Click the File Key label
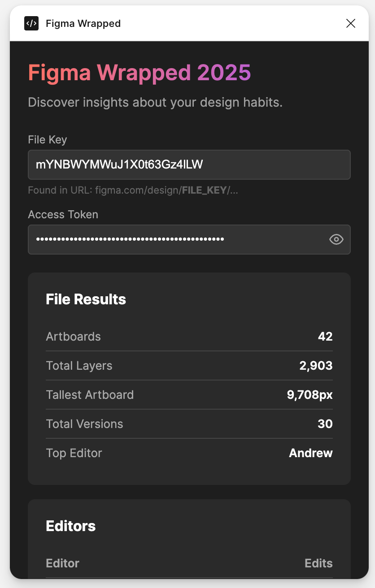Screen dimensions: 375x588 (x=48, y=140)
